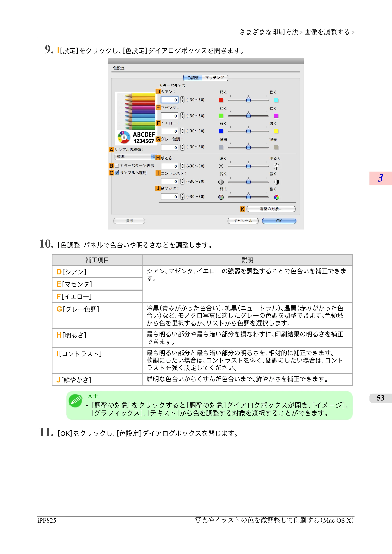Click the シアン value input field
This screenshot has height=554, width=392.
click(x=170, y=100)
